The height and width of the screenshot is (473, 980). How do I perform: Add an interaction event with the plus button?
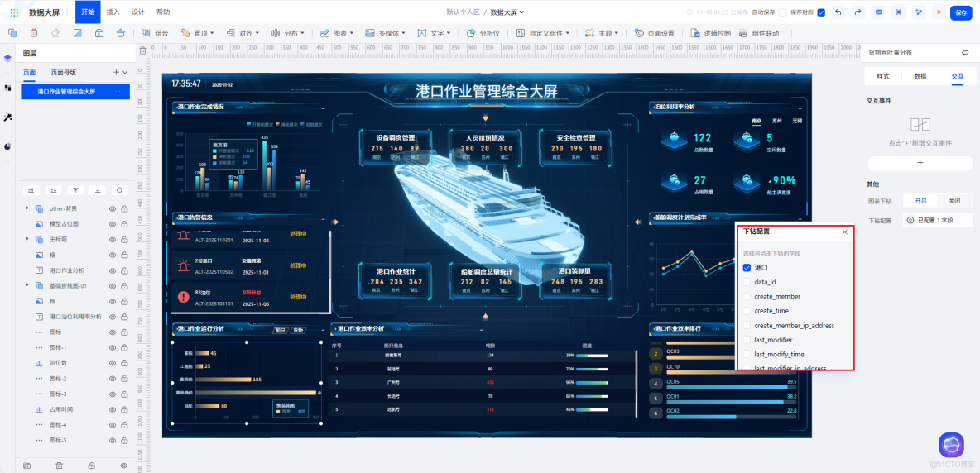click(920, 163)
